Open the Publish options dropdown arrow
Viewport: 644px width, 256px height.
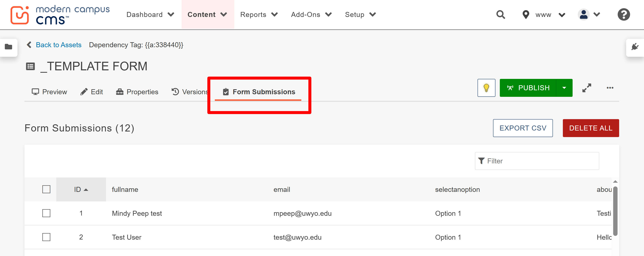pyautogui.click(x=564, y=88)
